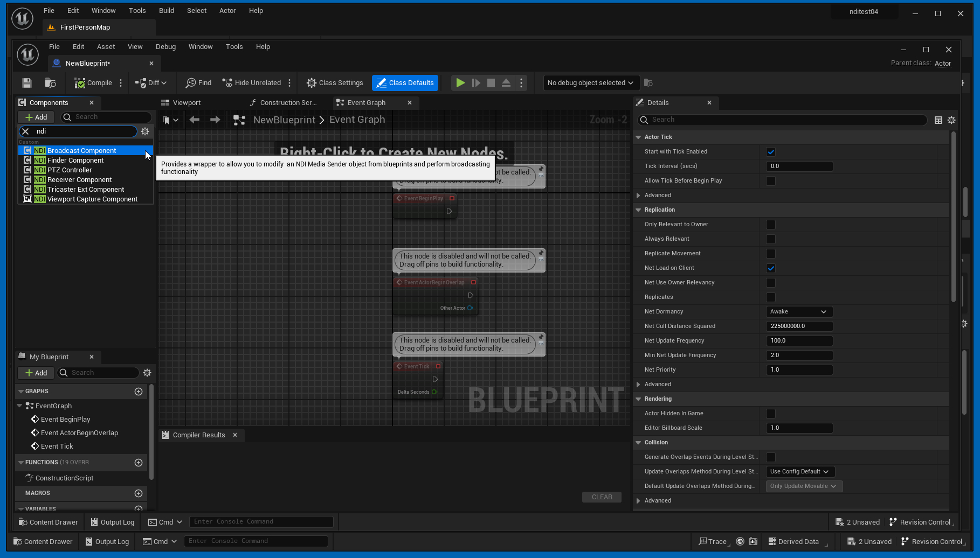Clear the ndi component search text
980x558 pixels.
[25, 131]
